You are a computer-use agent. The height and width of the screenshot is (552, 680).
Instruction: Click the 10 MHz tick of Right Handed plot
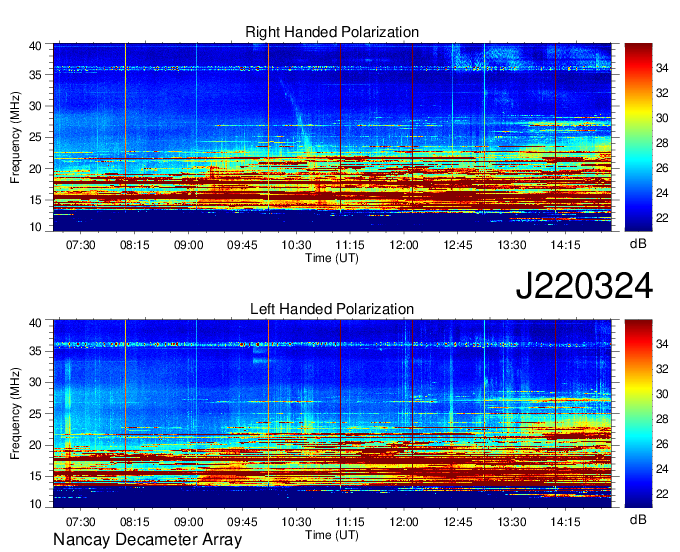click(x=35, y=227)
